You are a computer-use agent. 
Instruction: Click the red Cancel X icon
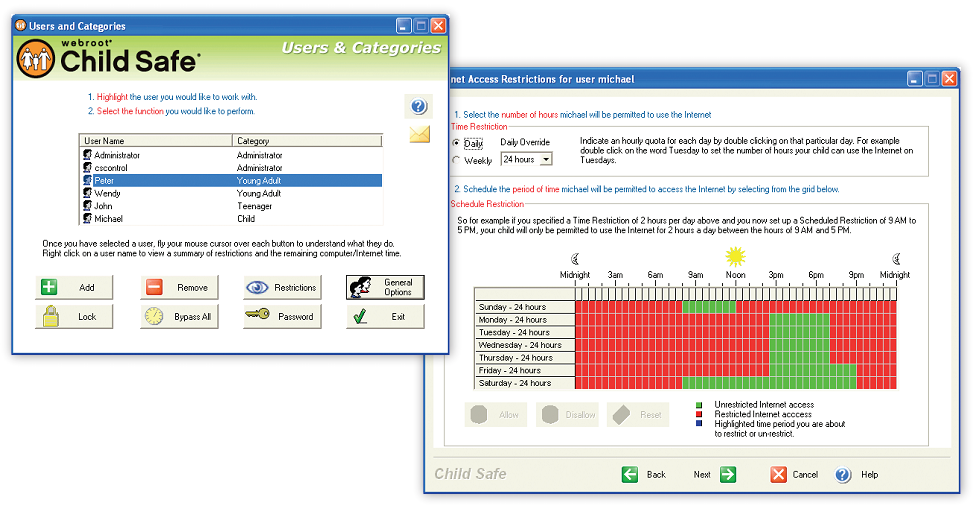pos(778,474)
